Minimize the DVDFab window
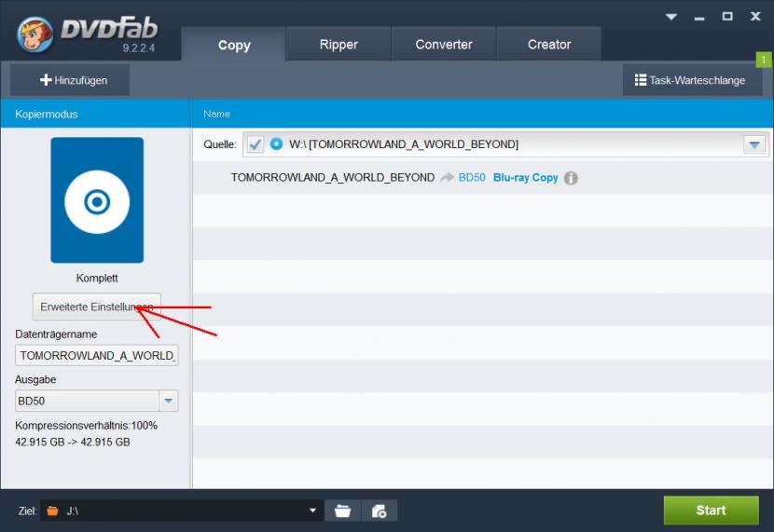The image size is (774, 532). click(699, 18)
